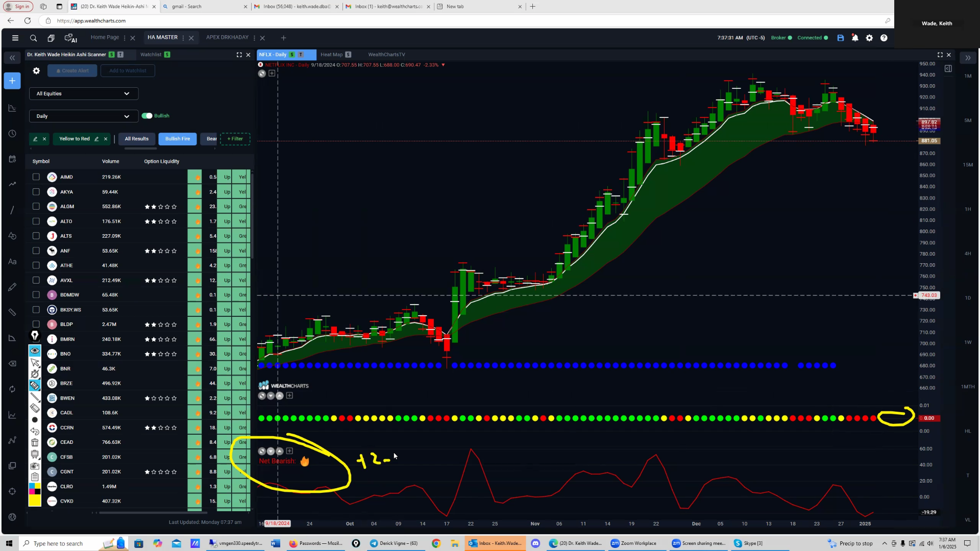Click the undo annotation arrow

pos(35,431)
